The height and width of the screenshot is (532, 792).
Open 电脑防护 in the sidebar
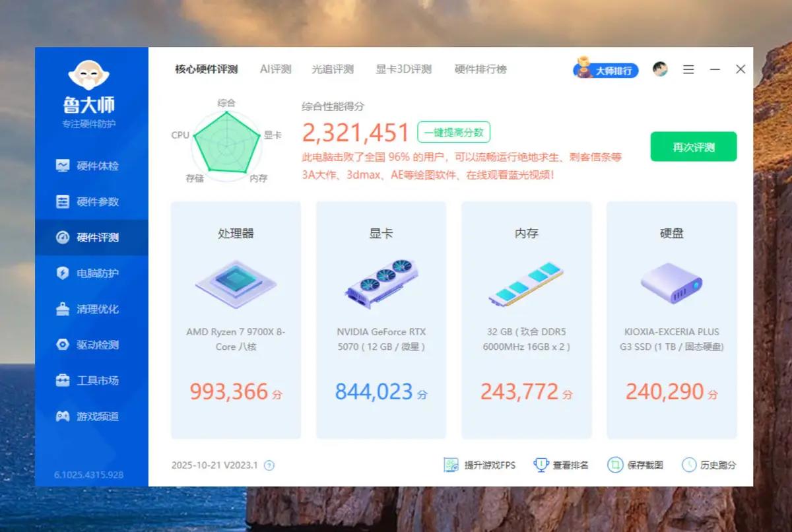pyautogui.click(x=91, y=273)
